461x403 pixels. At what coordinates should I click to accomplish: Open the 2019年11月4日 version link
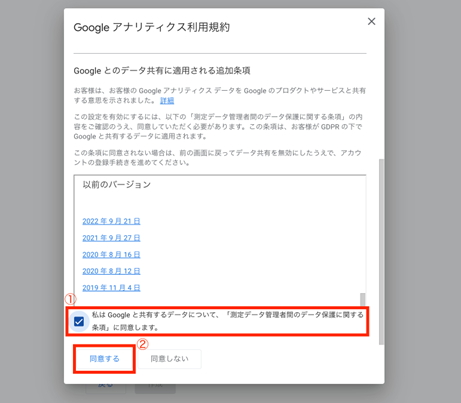(111, 288)
